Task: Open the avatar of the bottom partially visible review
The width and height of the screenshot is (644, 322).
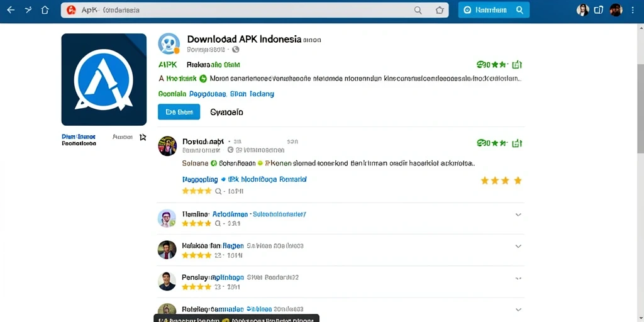Action: click(167, 309)
